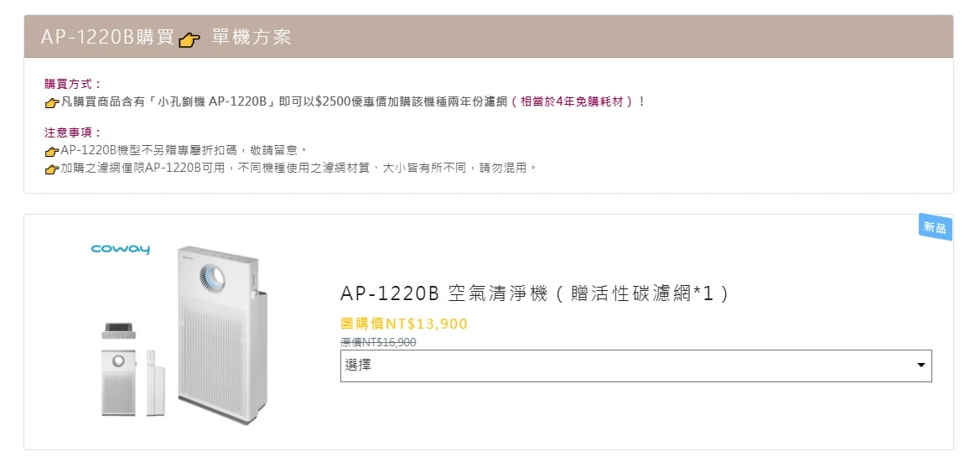The image size is (980, 467).
Task: Click the AP-1220B購買 單機方案 header bar
Action: tap(488, 37)
